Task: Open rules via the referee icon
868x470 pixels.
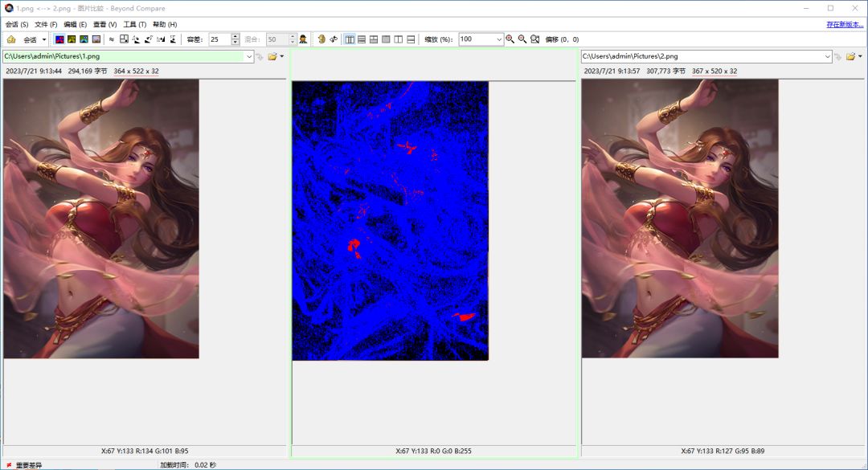Action: pos(303,39)
